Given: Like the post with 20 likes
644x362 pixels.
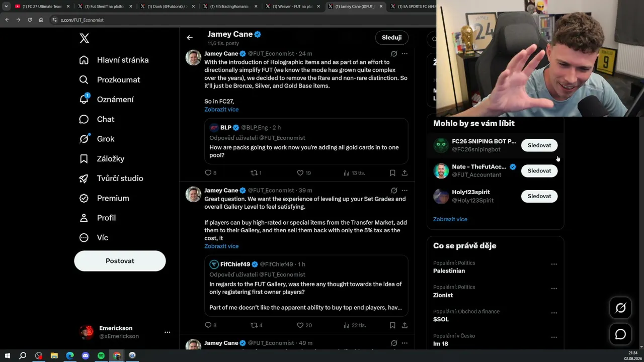Looking at the screenshot, I should tap(300, 325).
